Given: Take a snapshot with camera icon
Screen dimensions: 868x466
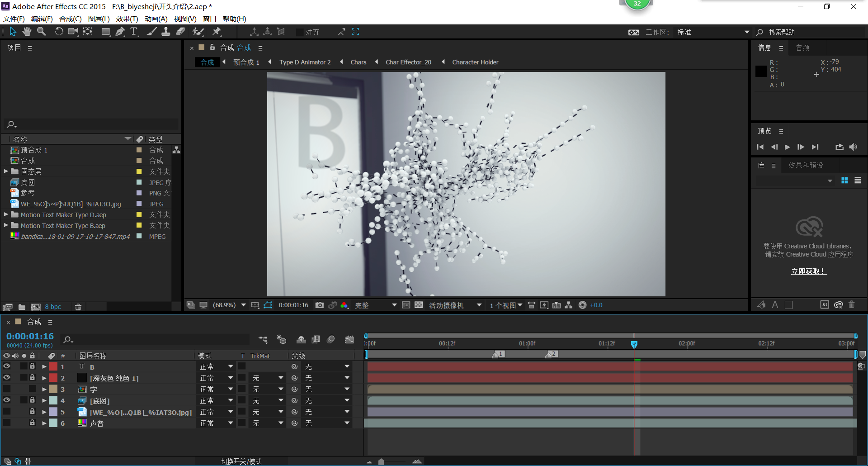Looking at the screenshot, I should pyautogui.click(x=320, y=305).
